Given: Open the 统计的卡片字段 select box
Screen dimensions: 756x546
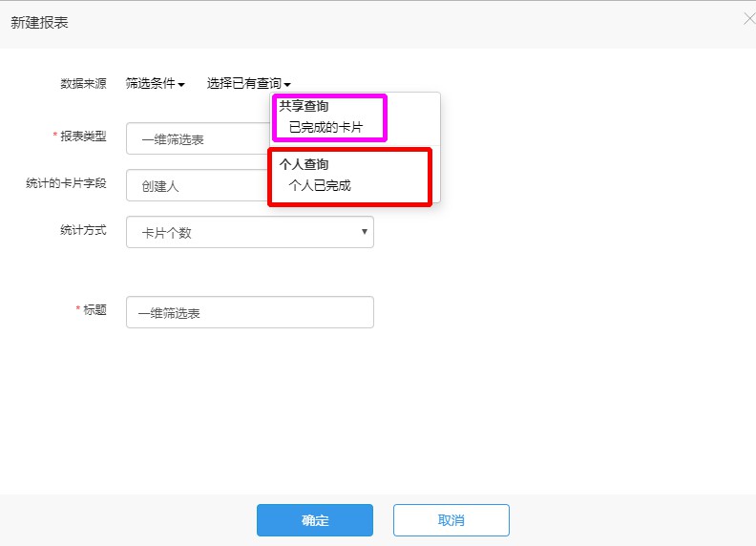Looking at the screenshot, I should click(199, 185).
